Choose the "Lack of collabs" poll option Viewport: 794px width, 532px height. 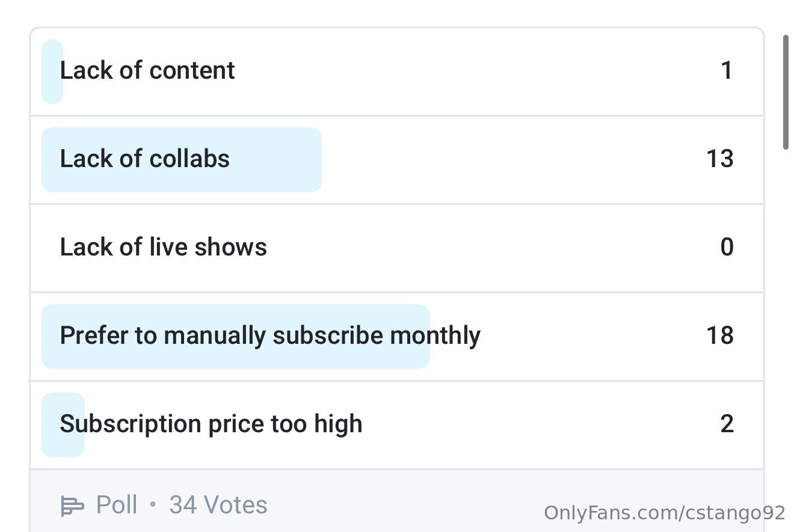click(x=145, y=159)
